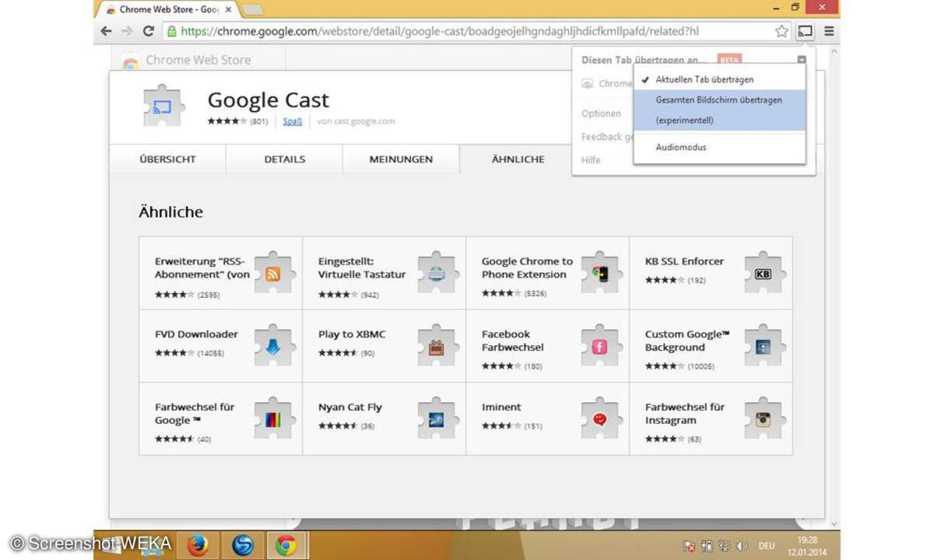Screen dimensions: 934x560
Task: Click the Chrome taskbar icon
Action: (286, 546)
